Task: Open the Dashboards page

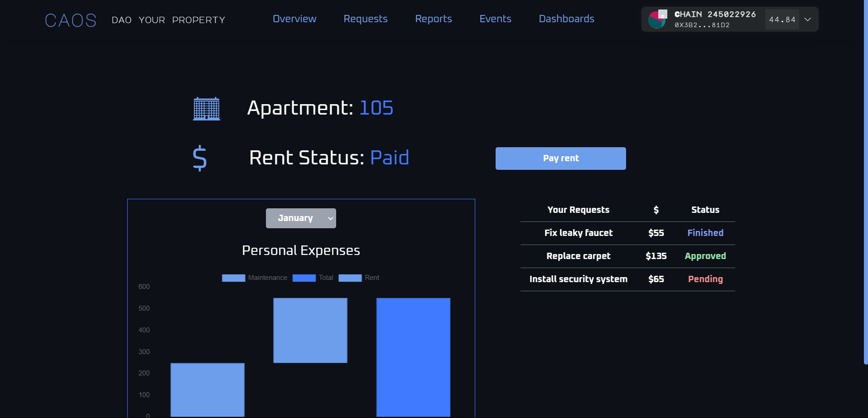Action: tap(566, 19)
